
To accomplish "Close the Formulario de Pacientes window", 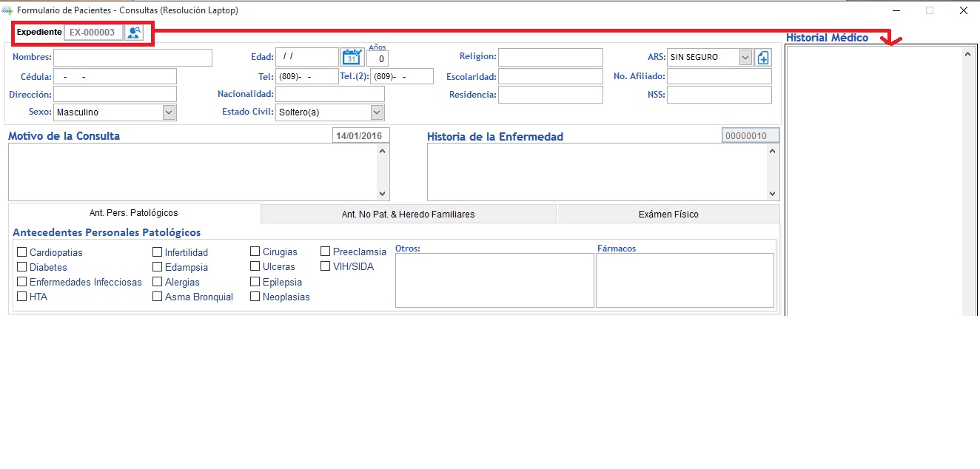I will [963, 11].
